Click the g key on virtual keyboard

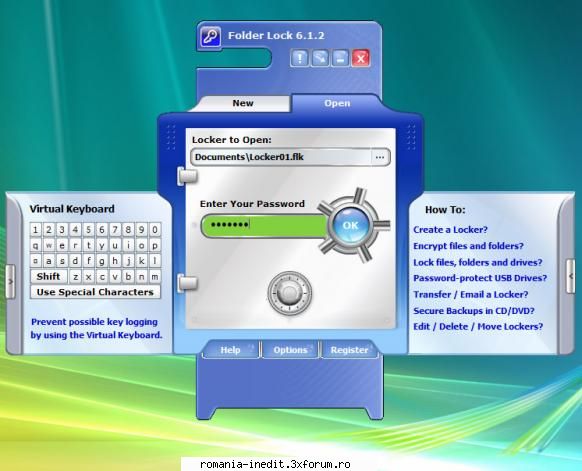pos(102,261)
